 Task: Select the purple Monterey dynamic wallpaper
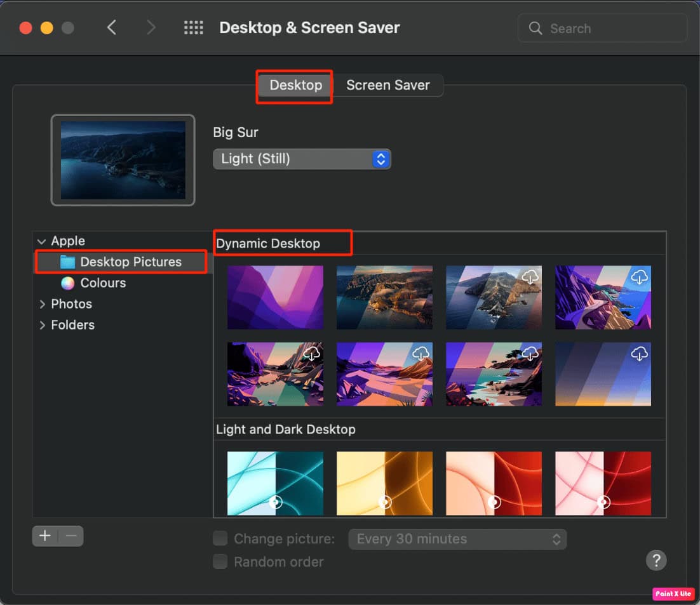click(x=275, y=297)
